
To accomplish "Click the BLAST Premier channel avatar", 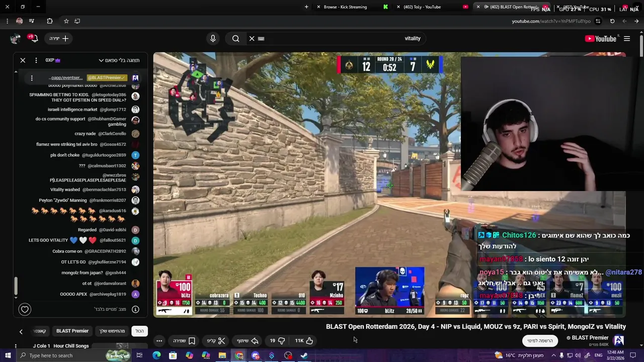I will coord(619,340).
